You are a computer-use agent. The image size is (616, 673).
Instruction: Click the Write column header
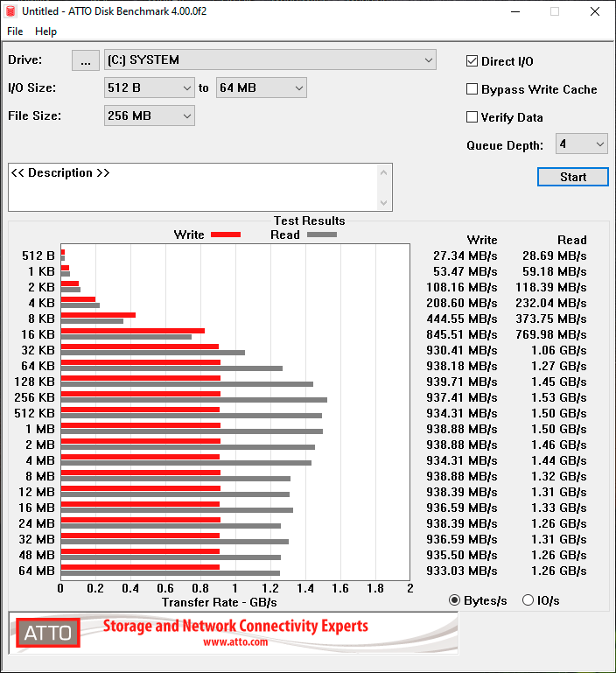pyautogui.click(x=482, y=240)
